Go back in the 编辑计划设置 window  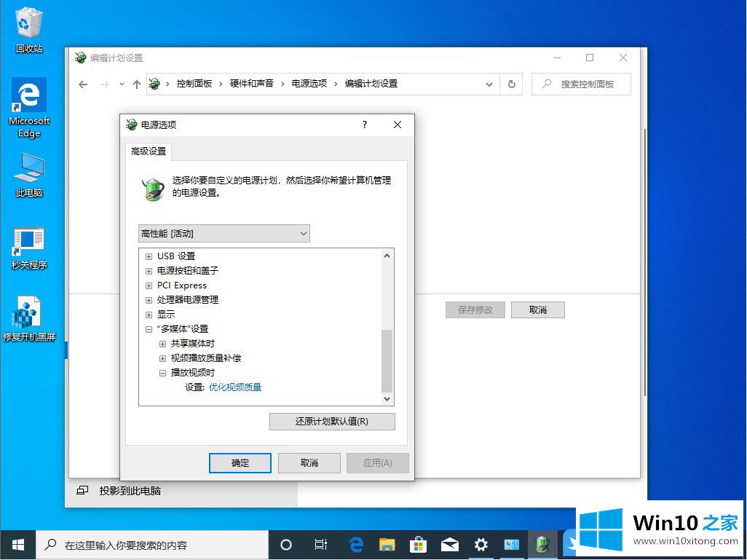point(84,84)
